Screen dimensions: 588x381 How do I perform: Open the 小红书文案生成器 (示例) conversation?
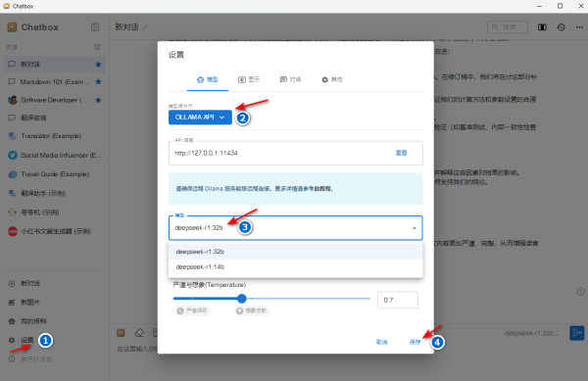55,231
